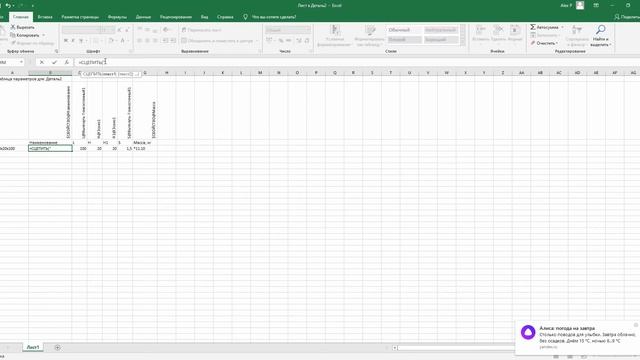
Task: Add a new sheet with the plus icon
Action: click(x=57, y=347)
